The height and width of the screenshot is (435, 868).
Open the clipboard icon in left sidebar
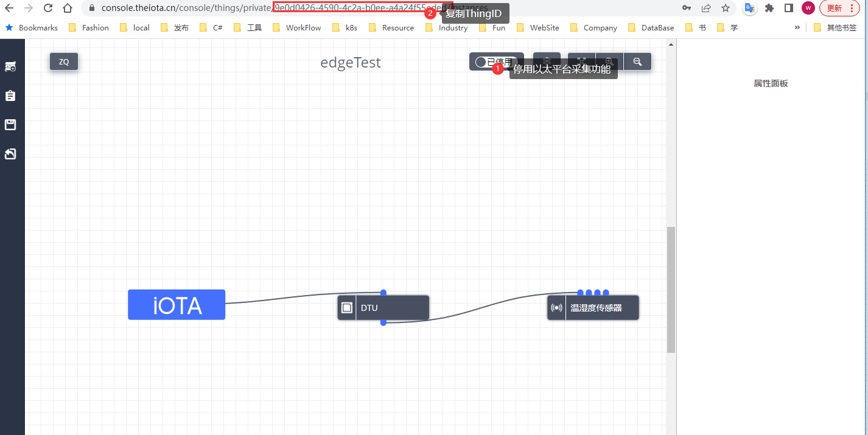pyautogui.click(x=10, y=96)
